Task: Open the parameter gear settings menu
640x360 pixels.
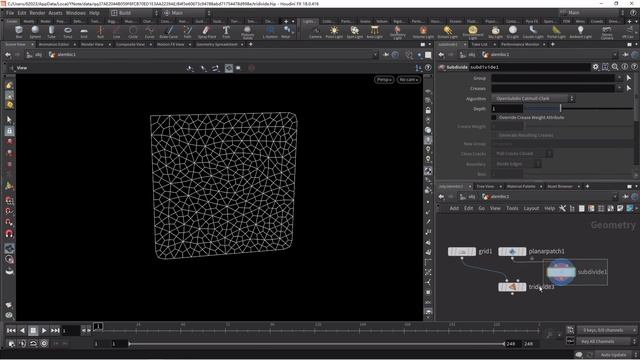Action: pos(596,67)
